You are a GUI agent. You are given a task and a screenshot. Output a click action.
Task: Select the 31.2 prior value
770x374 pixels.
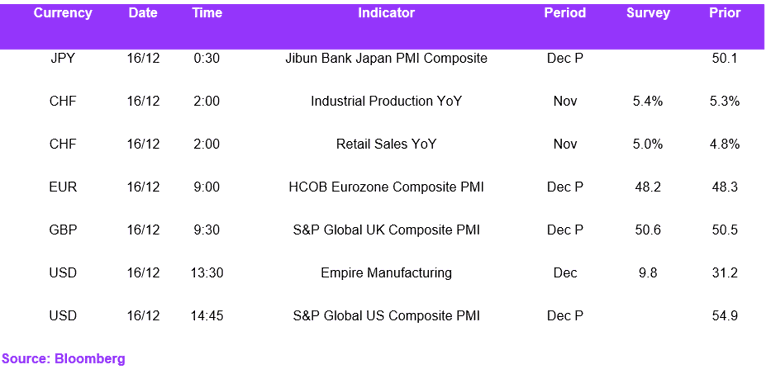tap(724, 272)
